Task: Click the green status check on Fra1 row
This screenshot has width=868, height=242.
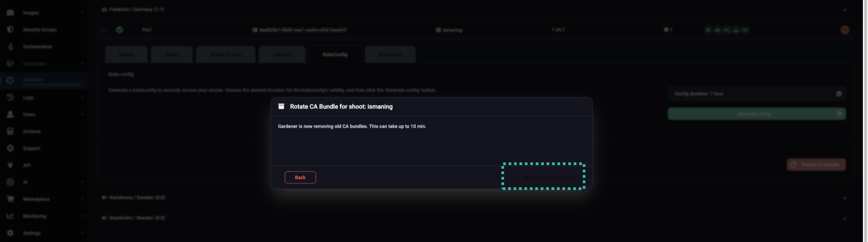Action: 119,30
